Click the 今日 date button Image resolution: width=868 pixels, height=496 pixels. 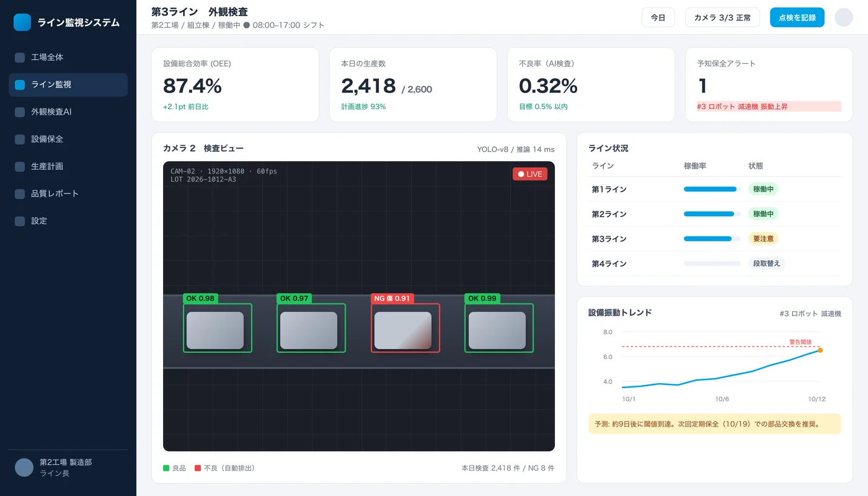point(658,17)
